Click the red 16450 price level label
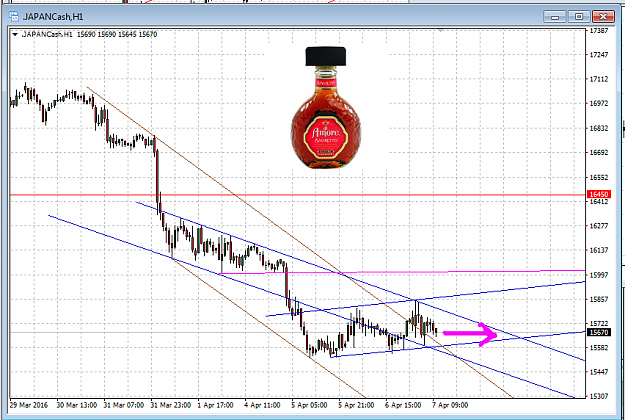The image size is (625, 420). [599, 194]
